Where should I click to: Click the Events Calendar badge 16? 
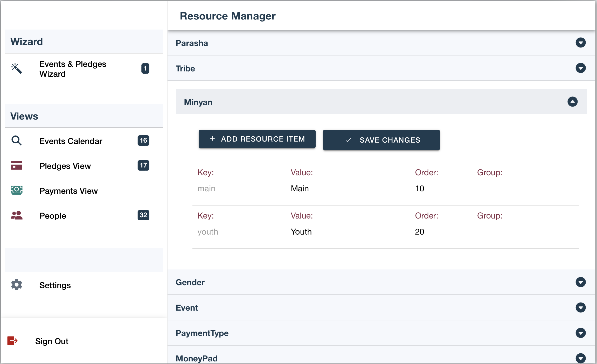[x=143, y=141]
